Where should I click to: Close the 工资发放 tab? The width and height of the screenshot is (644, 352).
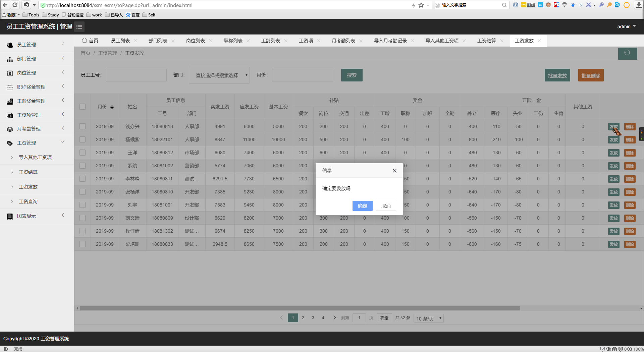click(539, 41)
